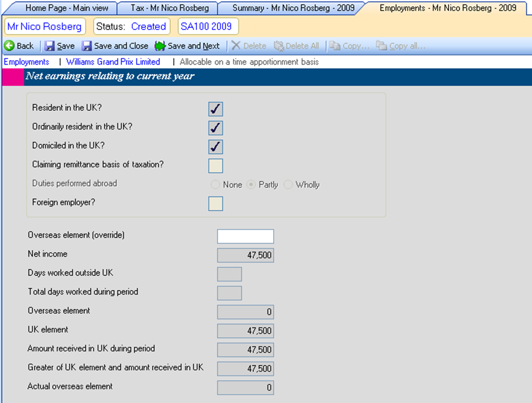This screenshot has height=403, width=532.
Task: Click the Status: Created box
Action: 131,27
